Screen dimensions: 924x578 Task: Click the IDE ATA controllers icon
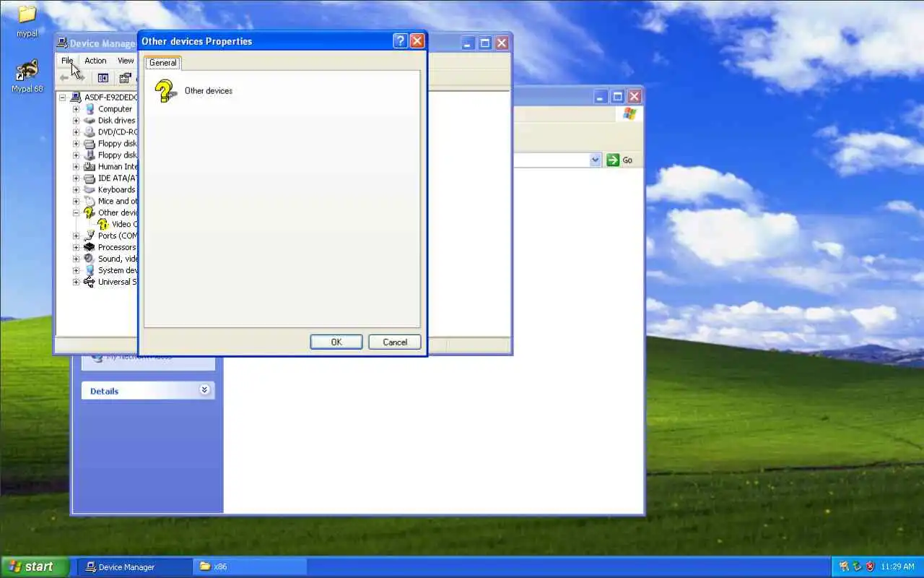[90, 178]
